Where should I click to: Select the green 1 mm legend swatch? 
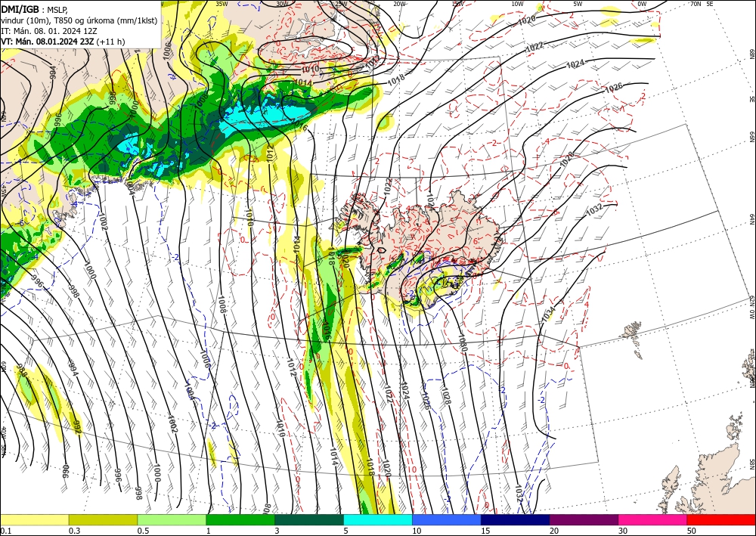[x=240, y=519]
